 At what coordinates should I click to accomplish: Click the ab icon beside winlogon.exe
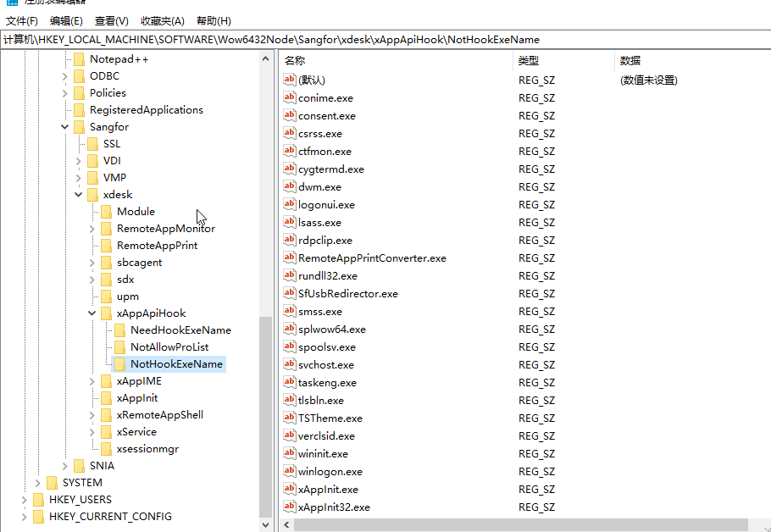point(291,471)
